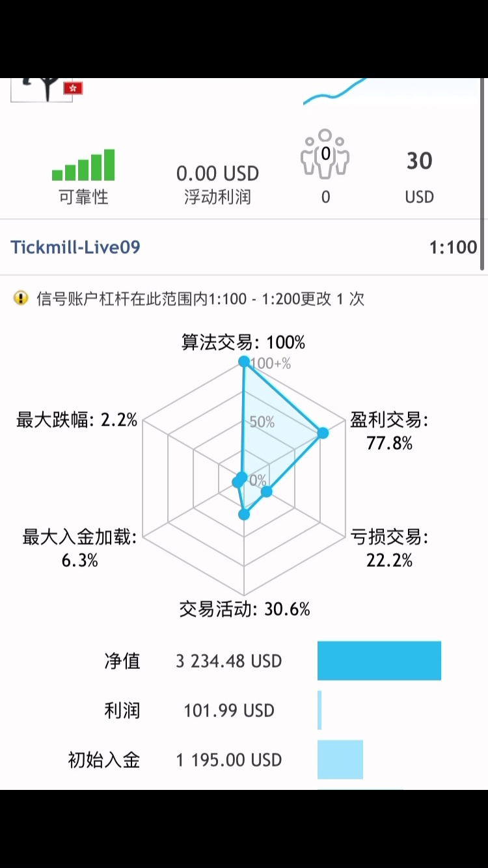Screen dimensions: 488x868
Task: Click the 算法交易 100% radar chart point
Action: (244, 361)
